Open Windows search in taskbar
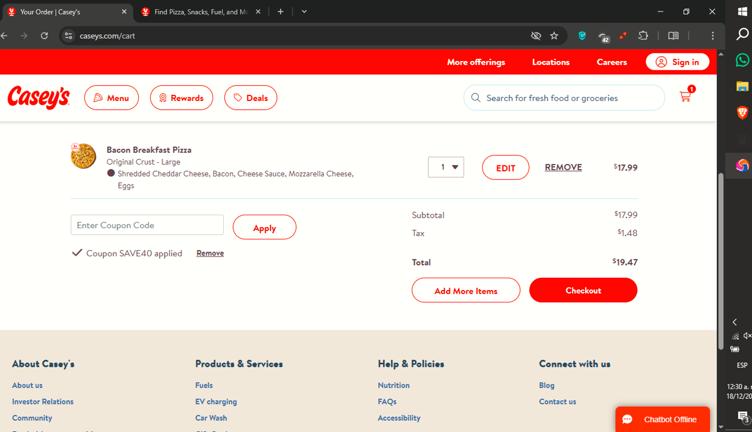Viewport: 752px width, 432px height. pos(742,34)
